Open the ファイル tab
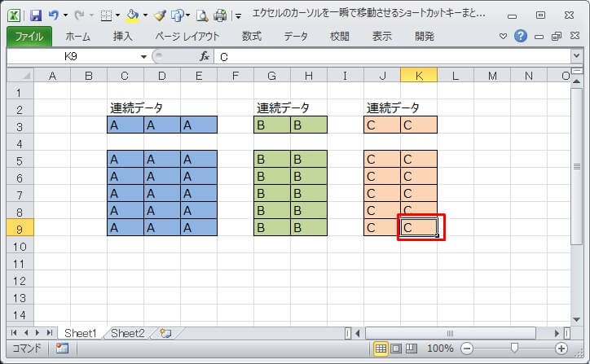 click(29, 37)
